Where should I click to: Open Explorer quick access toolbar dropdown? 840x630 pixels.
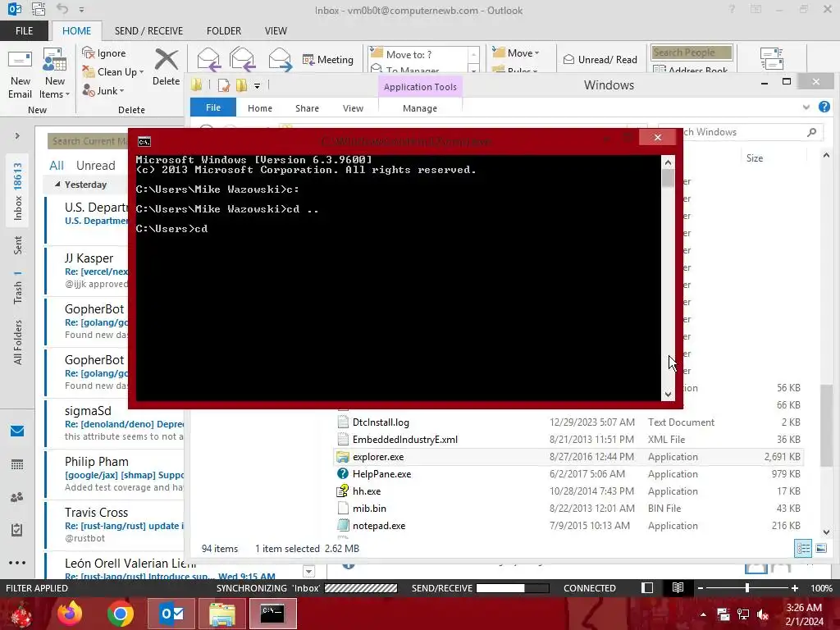pyautogui.click(x=257, y=85)
